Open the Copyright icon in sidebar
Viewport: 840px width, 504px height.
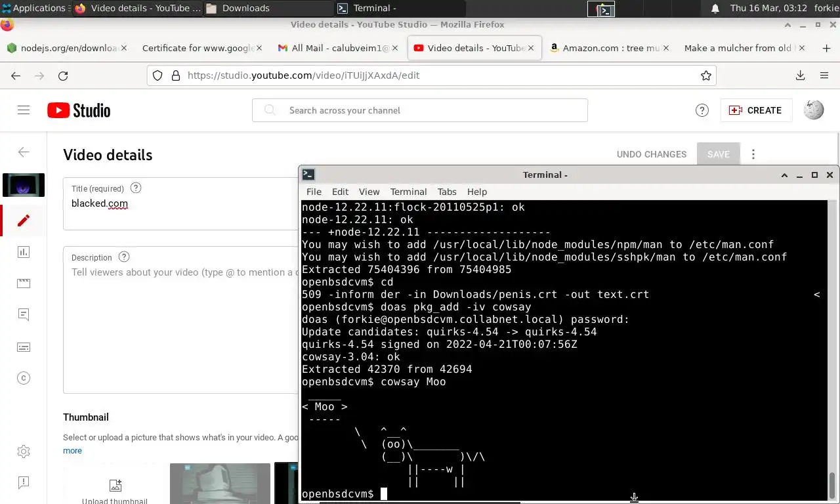point(24,378)
